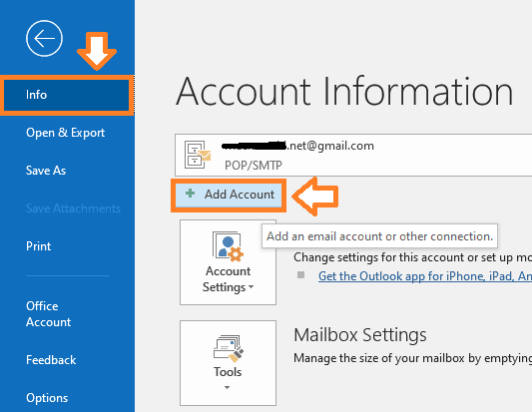
Task: Follow the Get the Outlook app link
Action: 425,276
